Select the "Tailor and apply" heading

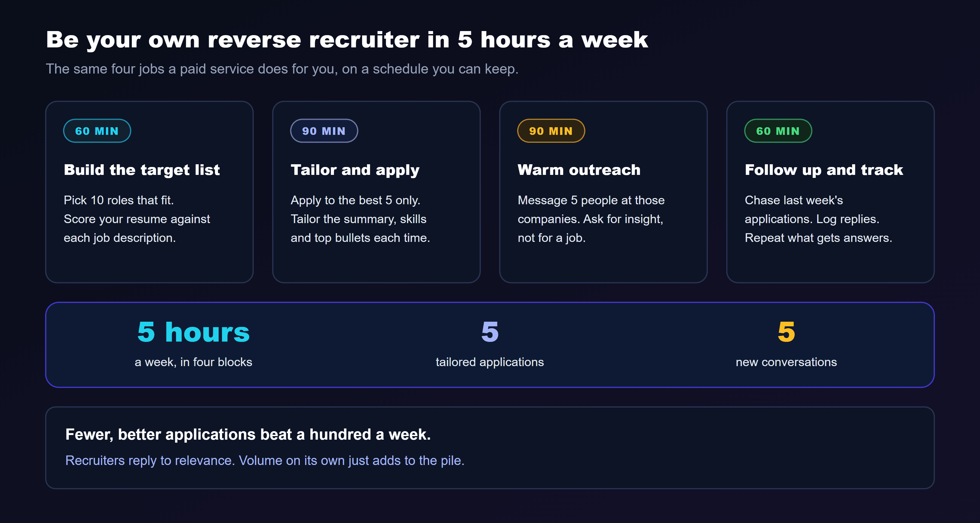tap(355, 170)
